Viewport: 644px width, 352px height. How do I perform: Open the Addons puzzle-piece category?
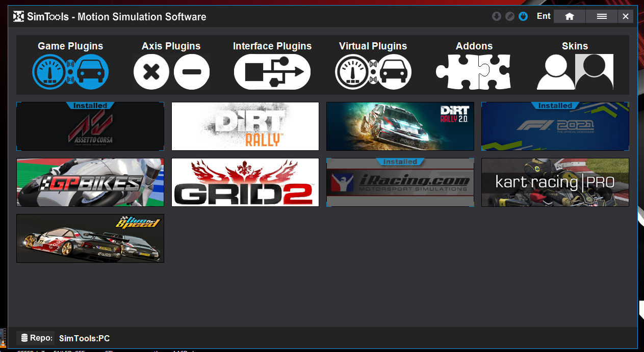[x=474, y=65]
